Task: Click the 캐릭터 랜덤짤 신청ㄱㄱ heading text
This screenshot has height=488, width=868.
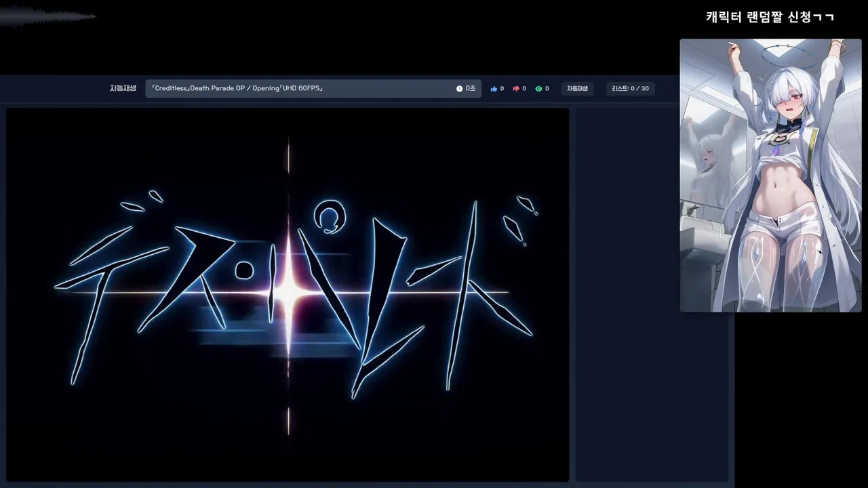Action: tap(770, 17)
